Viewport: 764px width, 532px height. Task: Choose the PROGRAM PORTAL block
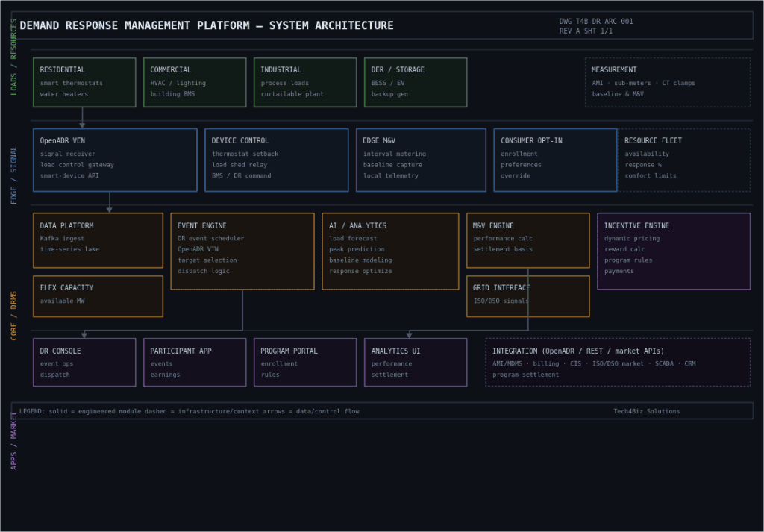pyautogui.click(x=305, y=363)
